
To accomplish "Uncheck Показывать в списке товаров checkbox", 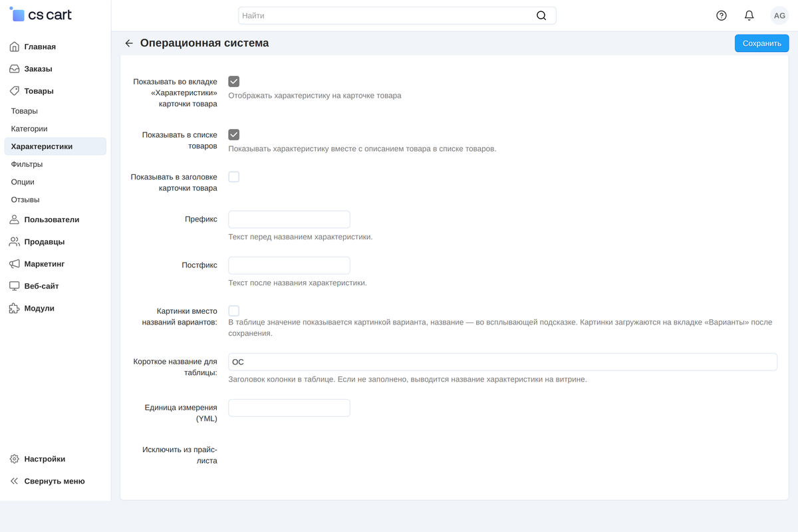I will [x=233, y=134].
